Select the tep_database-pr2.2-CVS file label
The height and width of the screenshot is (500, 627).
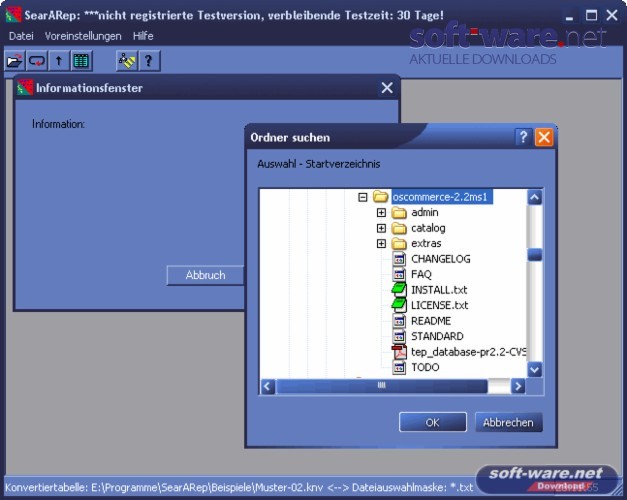click(468, 352)
